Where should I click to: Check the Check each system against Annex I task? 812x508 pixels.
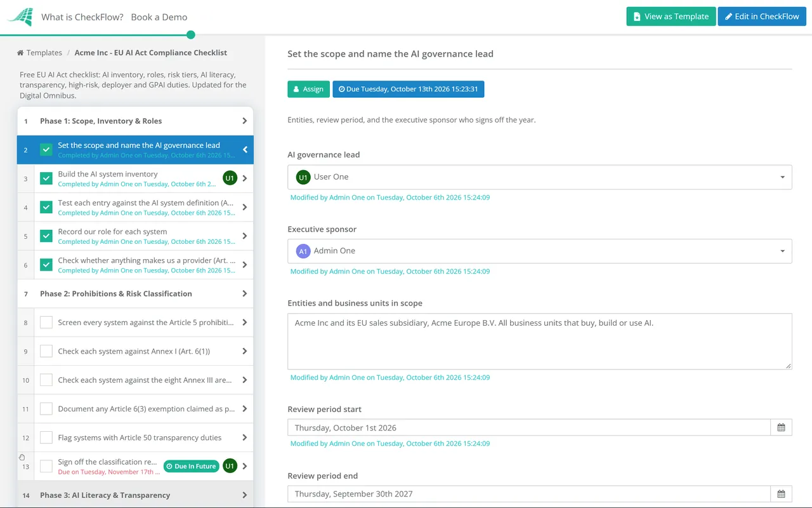pyautogui.click(x=46, y=351)
